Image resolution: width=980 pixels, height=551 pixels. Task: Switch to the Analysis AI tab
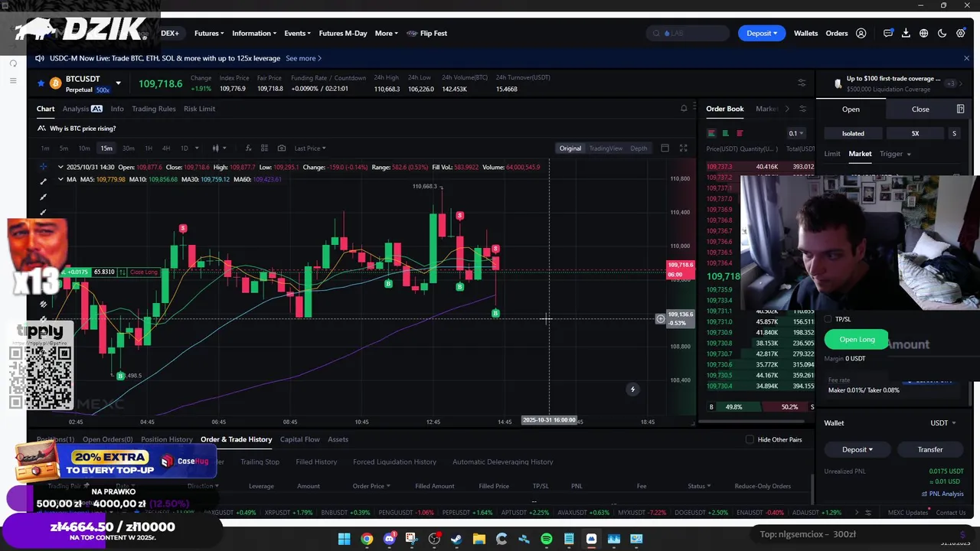click(83, 109)
